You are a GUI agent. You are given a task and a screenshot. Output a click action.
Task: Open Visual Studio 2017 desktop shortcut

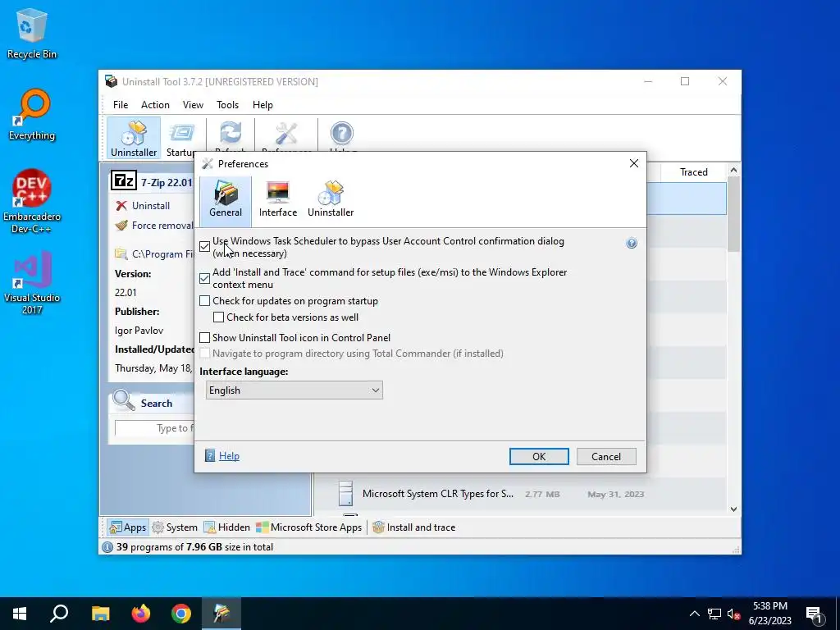(x=32, y=282)
